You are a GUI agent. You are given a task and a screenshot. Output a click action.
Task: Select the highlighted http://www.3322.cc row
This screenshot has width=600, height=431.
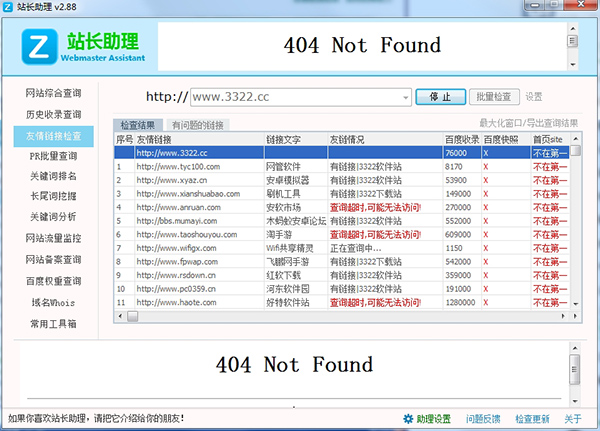coord(342,153)
